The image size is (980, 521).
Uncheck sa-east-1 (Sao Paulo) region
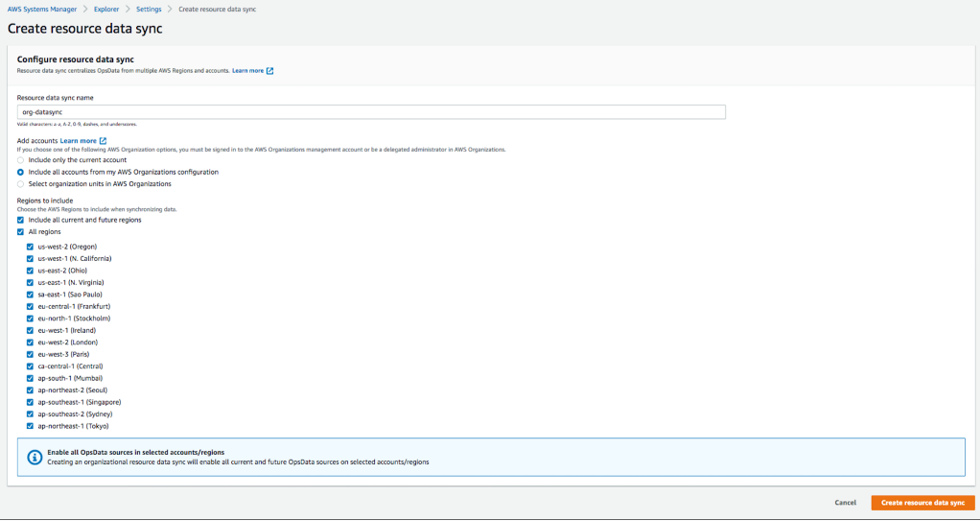30,294
